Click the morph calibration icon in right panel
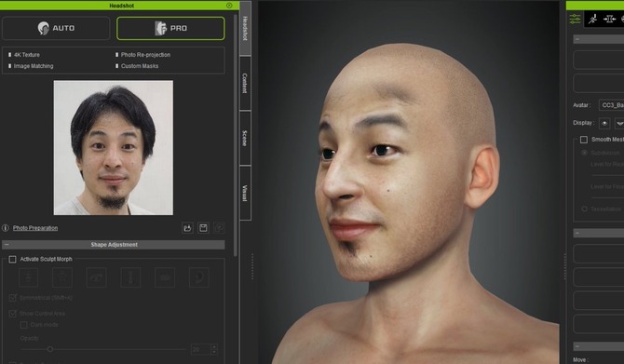Viewport: 624px width, 364px height. coord(609,20)
